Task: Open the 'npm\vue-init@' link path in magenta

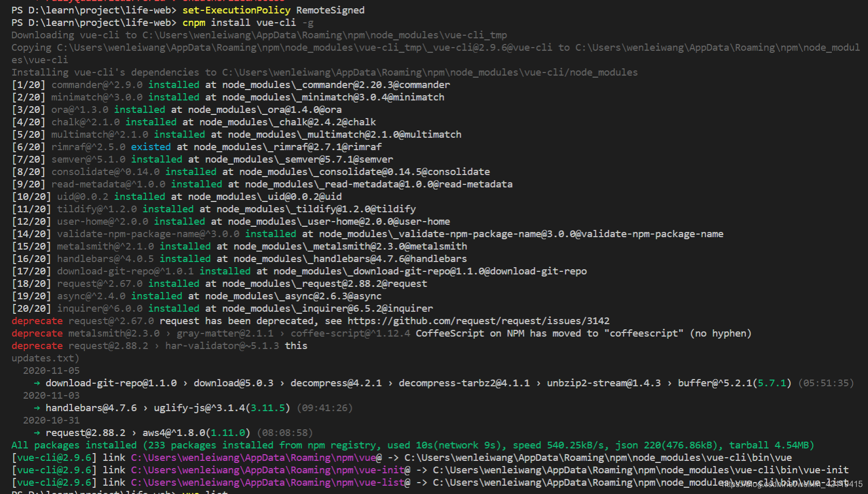Action: pos(271,470)
